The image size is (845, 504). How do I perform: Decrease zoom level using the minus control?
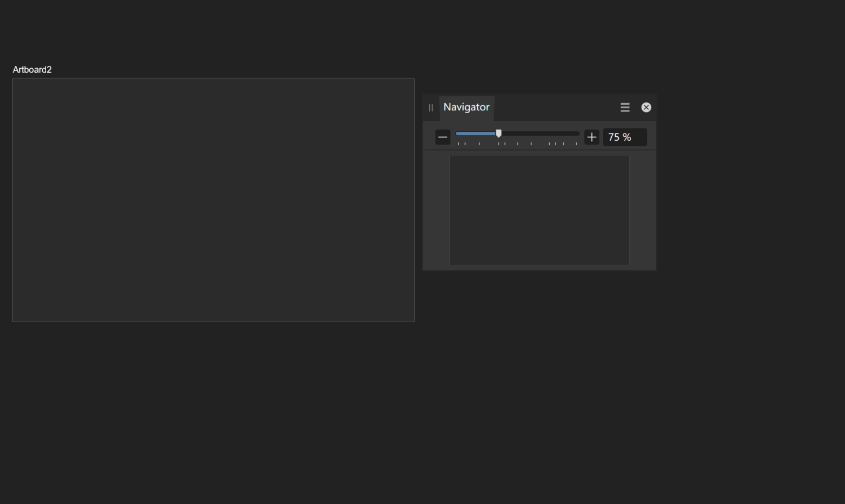click(x=443, y=137)
